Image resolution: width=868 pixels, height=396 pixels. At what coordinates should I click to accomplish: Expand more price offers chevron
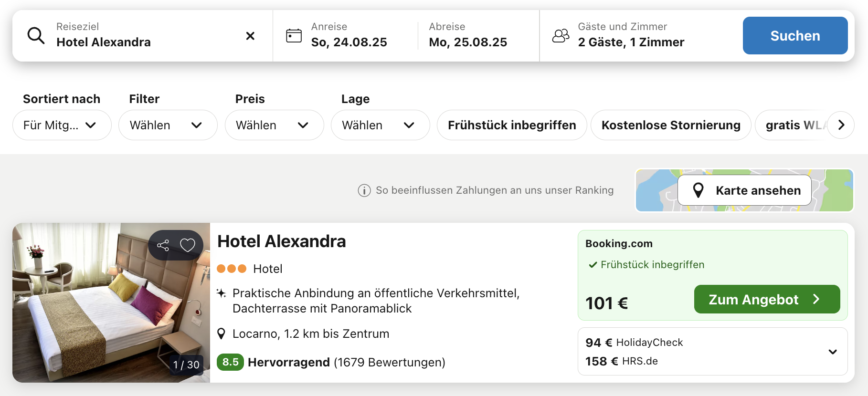click(833, 352)
